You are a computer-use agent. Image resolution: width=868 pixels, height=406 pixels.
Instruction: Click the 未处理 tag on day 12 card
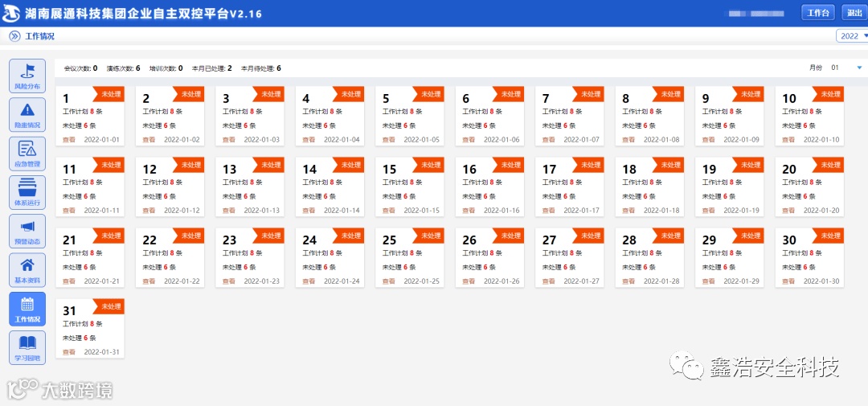click(188, 165)
